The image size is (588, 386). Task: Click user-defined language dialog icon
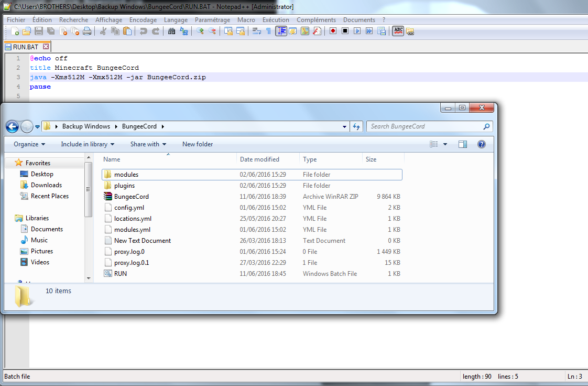coord(293,31)
